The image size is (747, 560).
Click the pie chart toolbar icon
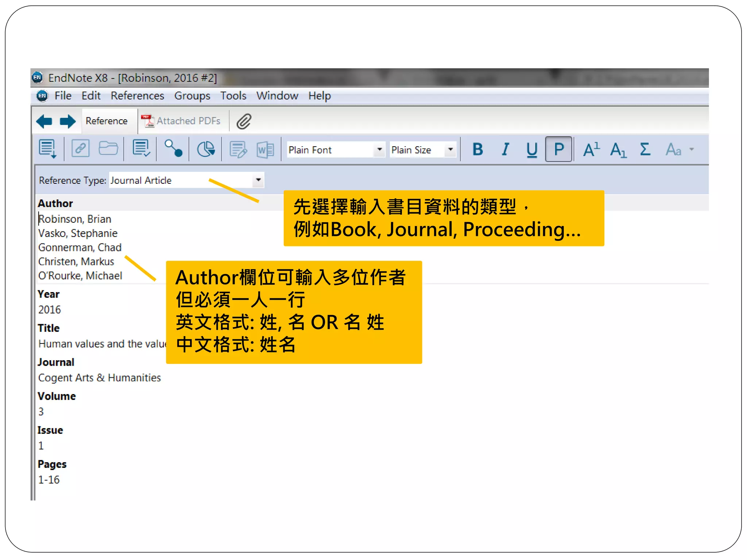pos(206,149)
